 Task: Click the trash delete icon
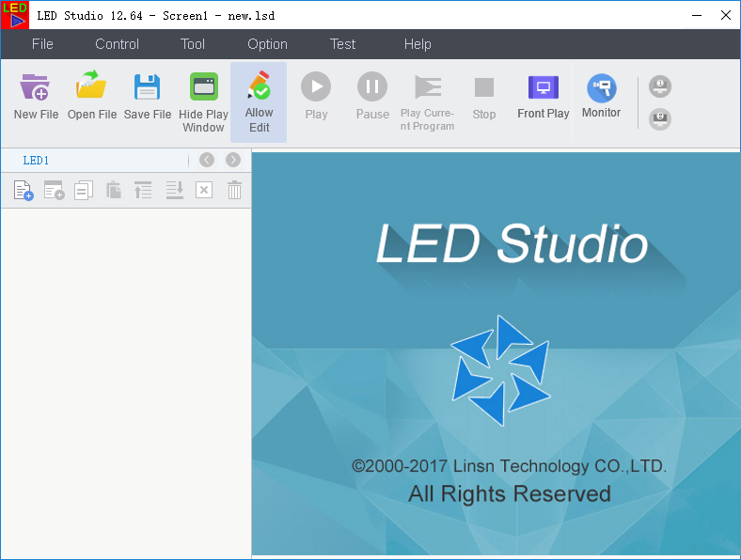(x=234, y=191)
